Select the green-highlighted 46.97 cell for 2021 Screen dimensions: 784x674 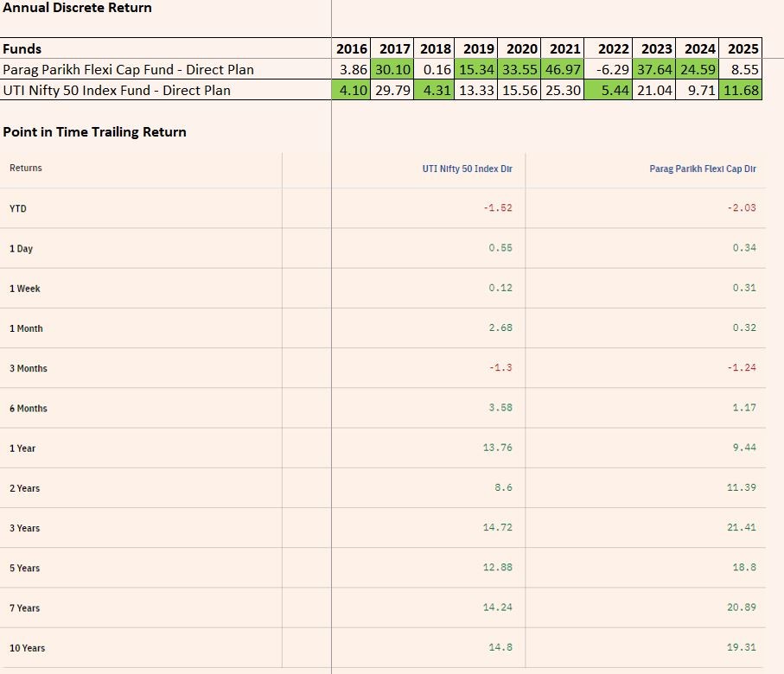tap(564, 69)
